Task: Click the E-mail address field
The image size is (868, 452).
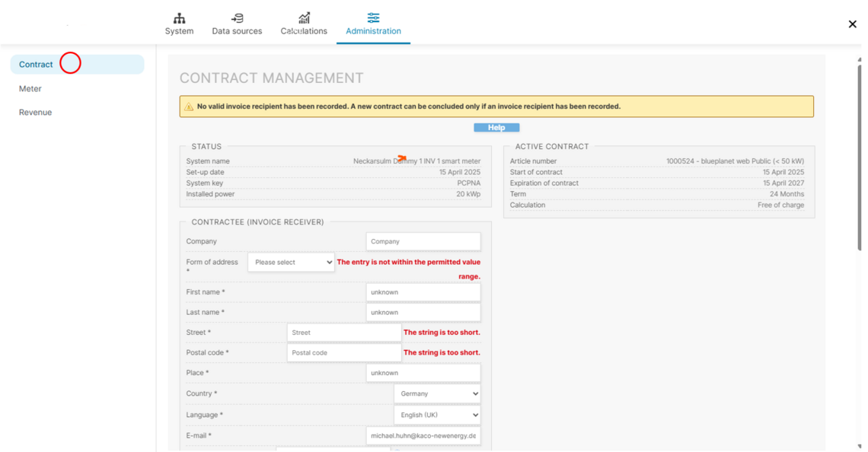Action: 423,436
